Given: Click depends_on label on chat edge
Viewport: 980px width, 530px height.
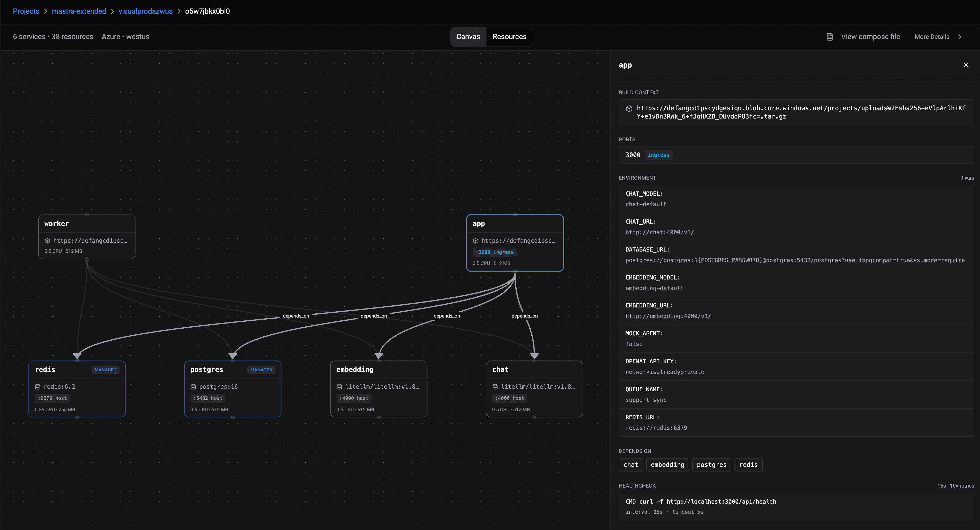Looking at the screenshot, I should [524, 316].
